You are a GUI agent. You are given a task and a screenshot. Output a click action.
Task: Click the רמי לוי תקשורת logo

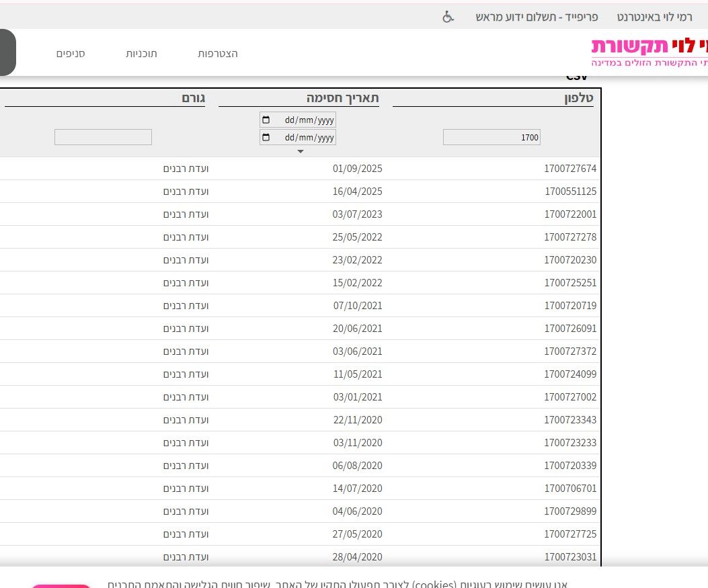pyautogui.click(x=650, y=53)
